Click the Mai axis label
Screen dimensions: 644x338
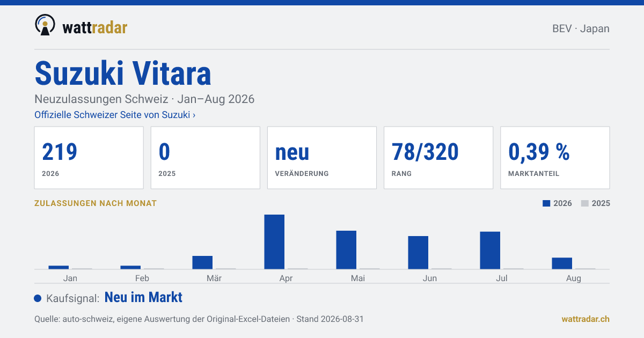tap(358, 278)
